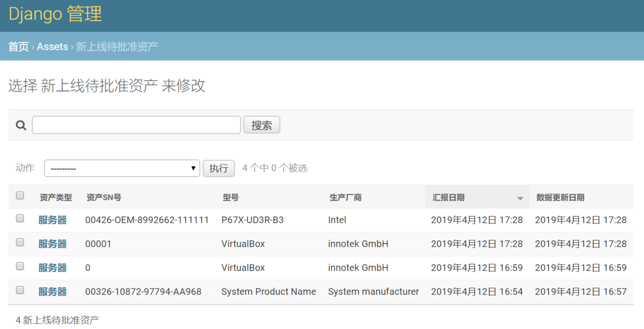Open 服务器 link for System manufacturer row
Screen dimensions: 644x329
[52, 292]
